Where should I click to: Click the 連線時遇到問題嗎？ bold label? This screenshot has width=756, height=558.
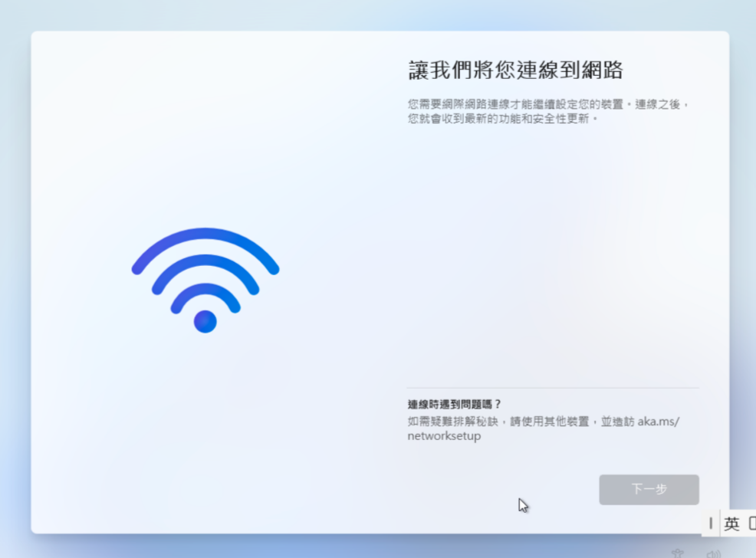click(x=455, y=404)
